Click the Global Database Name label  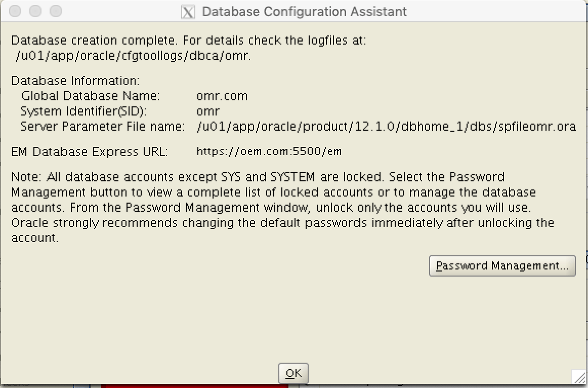pyautogui.click(x=91, y=96)
